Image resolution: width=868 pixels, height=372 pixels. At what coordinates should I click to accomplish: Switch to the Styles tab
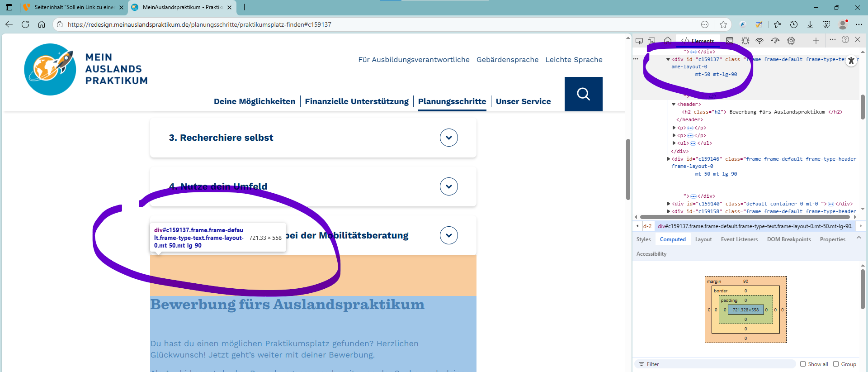[x=643, y=239]
